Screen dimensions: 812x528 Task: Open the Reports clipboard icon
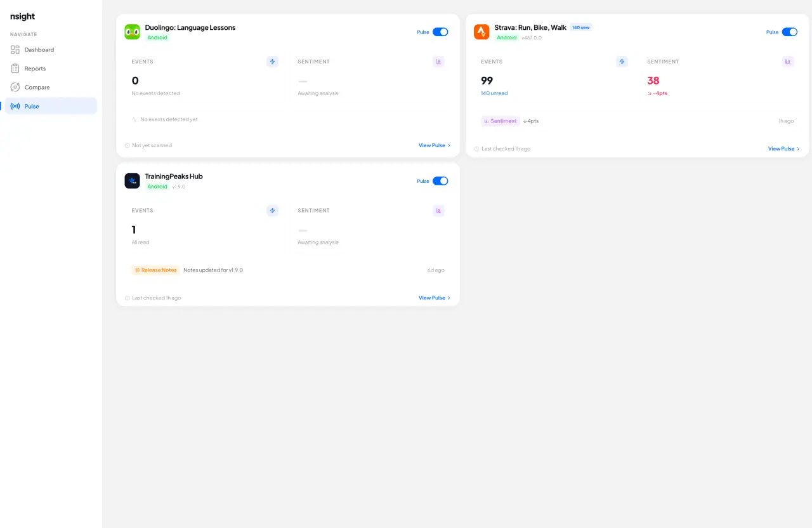(x=15, y=69)
